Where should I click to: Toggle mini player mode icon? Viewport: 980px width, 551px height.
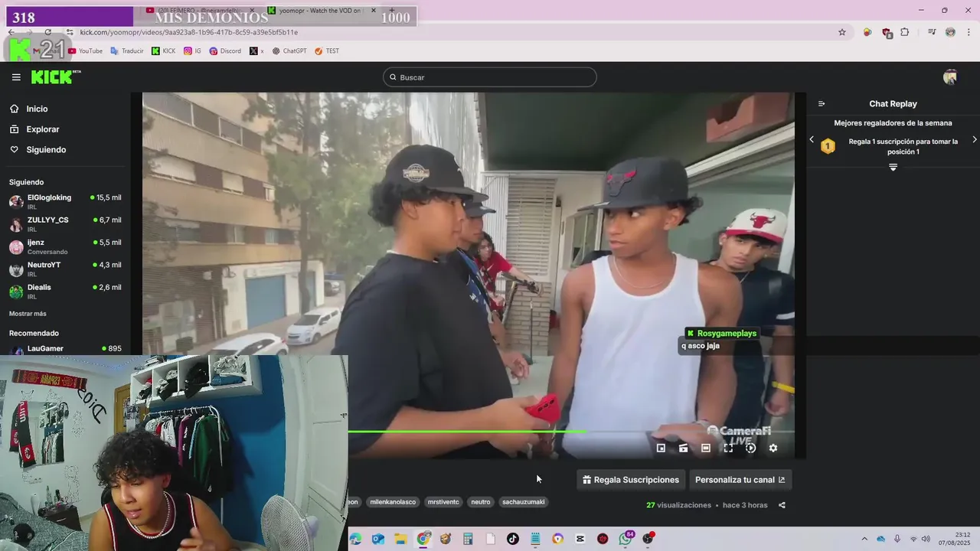(x=661, y=448)
